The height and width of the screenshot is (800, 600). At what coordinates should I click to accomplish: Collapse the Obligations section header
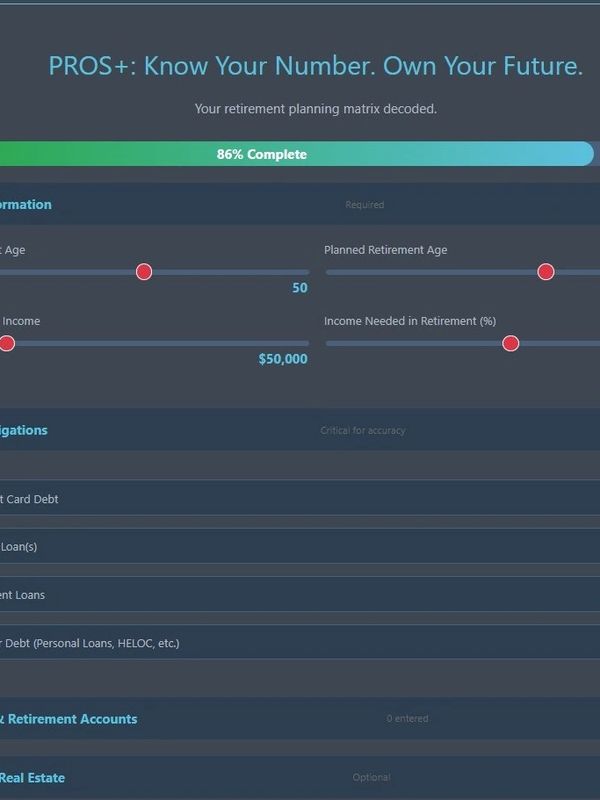(24, 431)
